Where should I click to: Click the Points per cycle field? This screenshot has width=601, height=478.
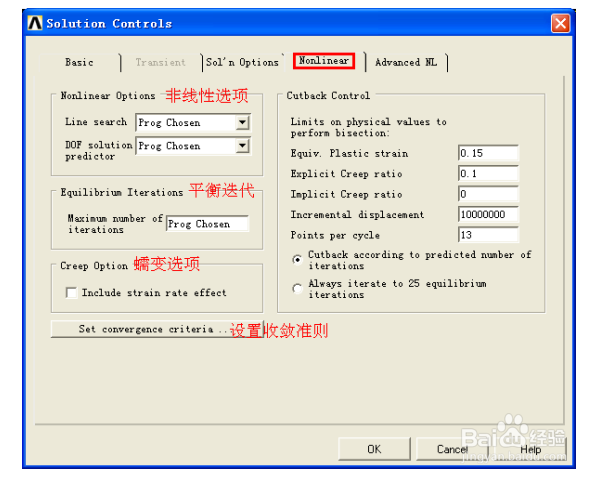click(488, 235)
